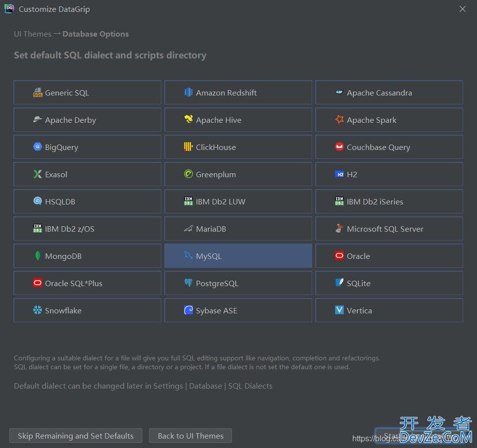The height and width of the screenshot is (448, 477).
Task: Click the HSQLDB spiral icon
Action: [x=38, y=201]
